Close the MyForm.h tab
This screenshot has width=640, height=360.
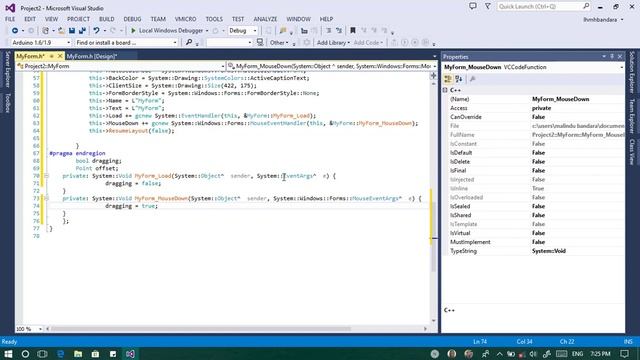[60, 56]
